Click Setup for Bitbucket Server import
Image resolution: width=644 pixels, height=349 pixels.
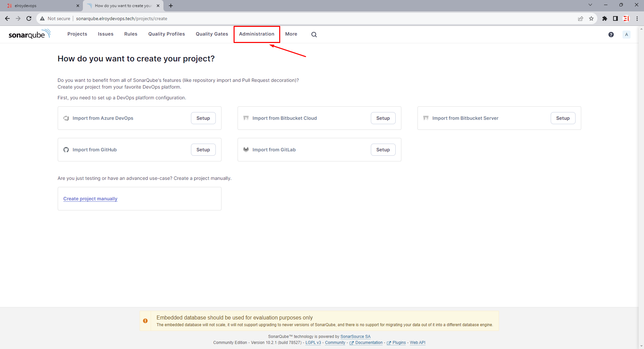pos(563,118)
